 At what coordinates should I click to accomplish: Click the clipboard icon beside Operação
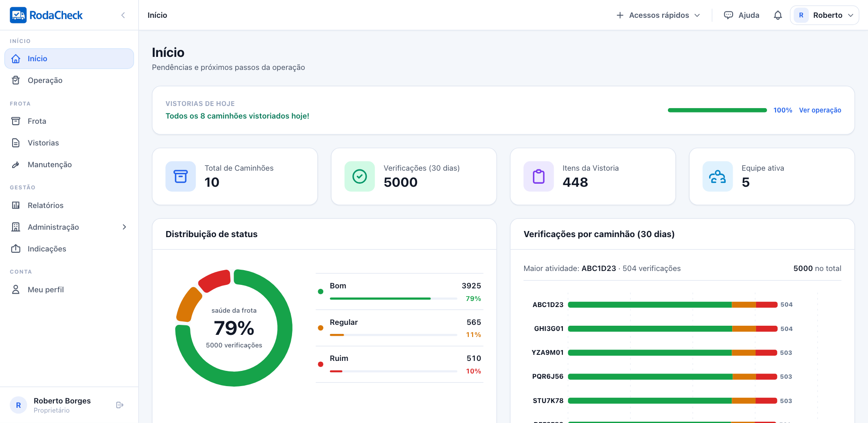16,80
